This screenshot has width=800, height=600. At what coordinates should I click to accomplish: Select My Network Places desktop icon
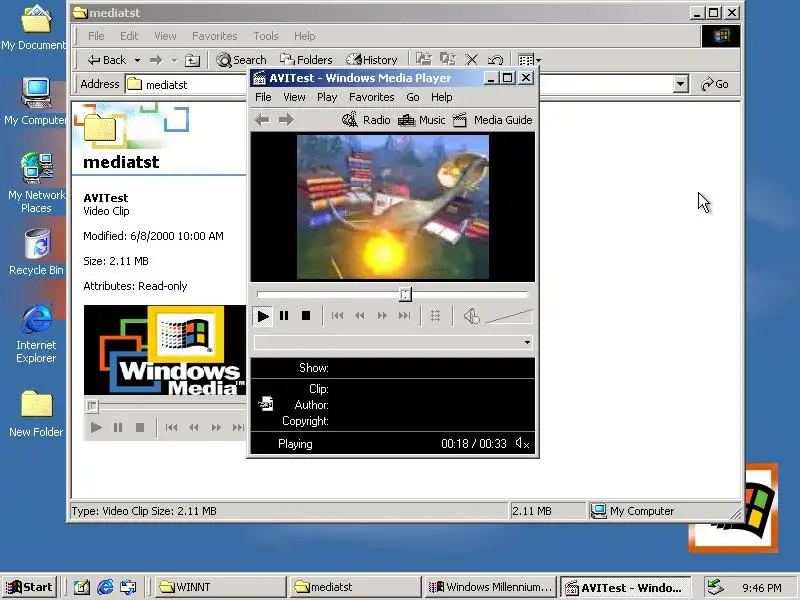point(36,183)
